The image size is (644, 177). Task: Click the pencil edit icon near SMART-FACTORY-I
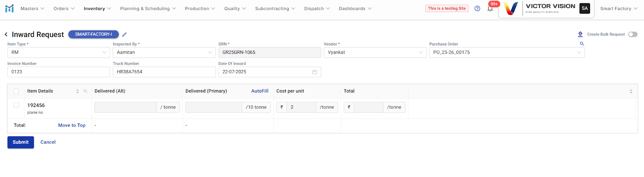pos(124,35)
